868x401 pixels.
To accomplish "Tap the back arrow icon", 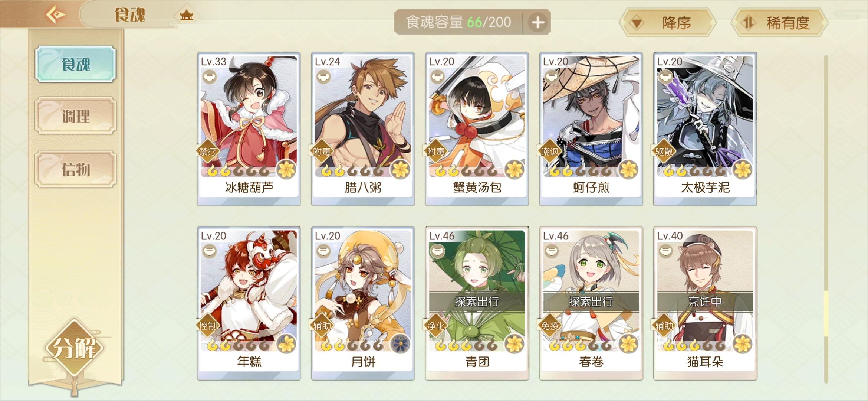I will 56,15.
